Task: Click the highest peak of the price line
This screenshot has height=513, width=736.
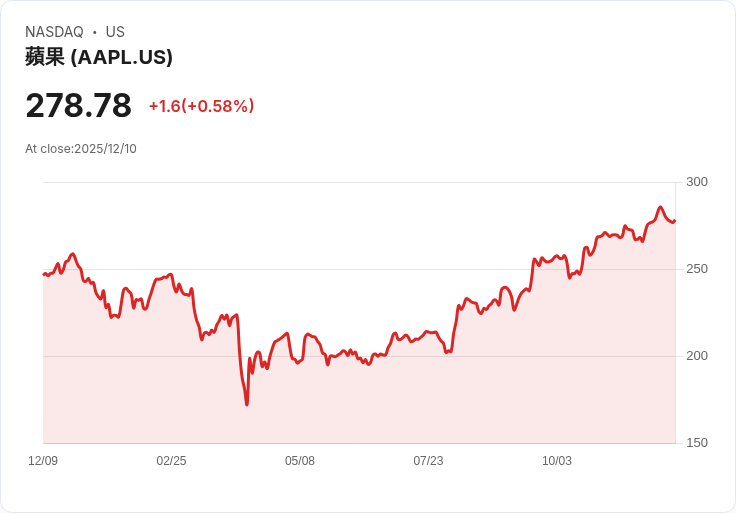Action: coord(660,208)
